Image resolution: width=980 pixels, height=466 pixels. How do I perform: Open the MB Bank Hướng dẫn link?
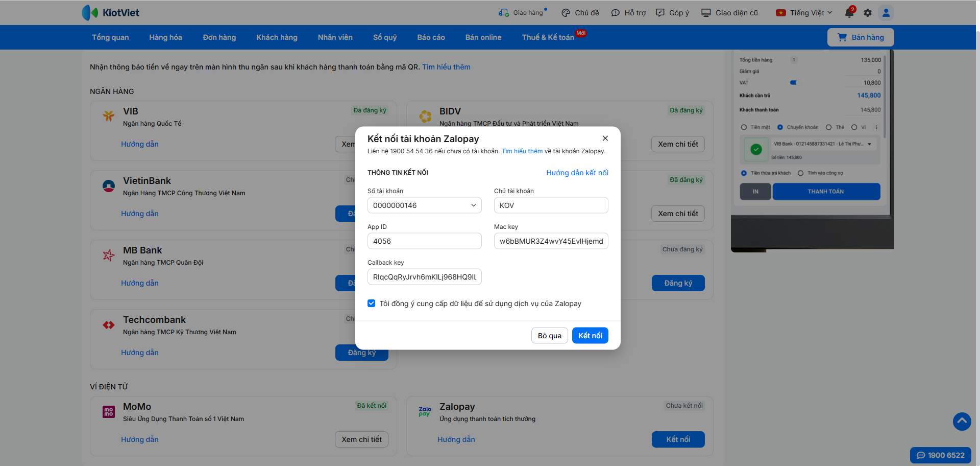[x=140, y=283]
